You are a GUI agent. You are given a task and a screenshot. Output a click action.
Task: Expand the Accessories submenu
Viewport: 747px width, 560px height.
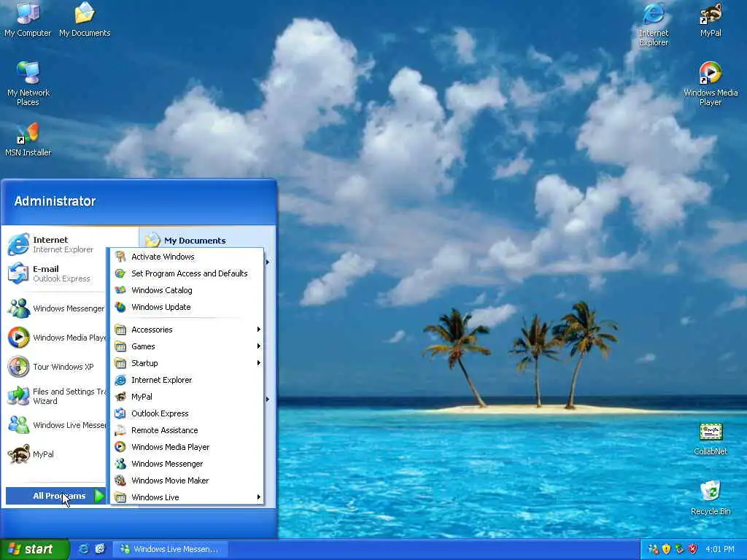187,330
